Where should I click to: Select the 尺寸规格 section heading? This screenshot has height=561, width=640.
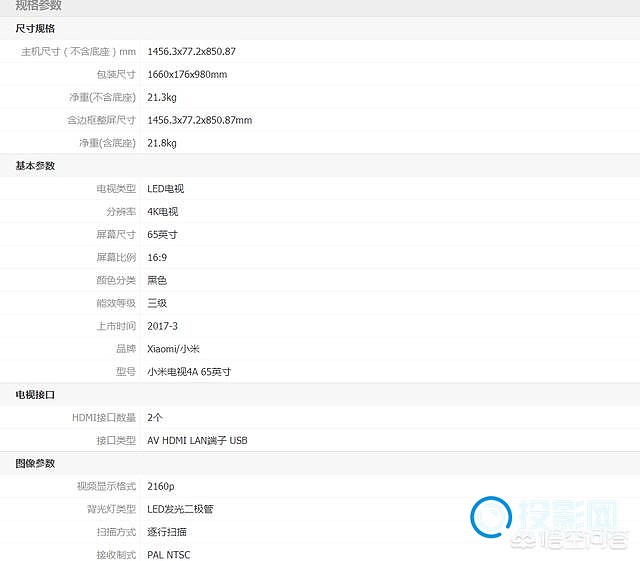point(35,29)
